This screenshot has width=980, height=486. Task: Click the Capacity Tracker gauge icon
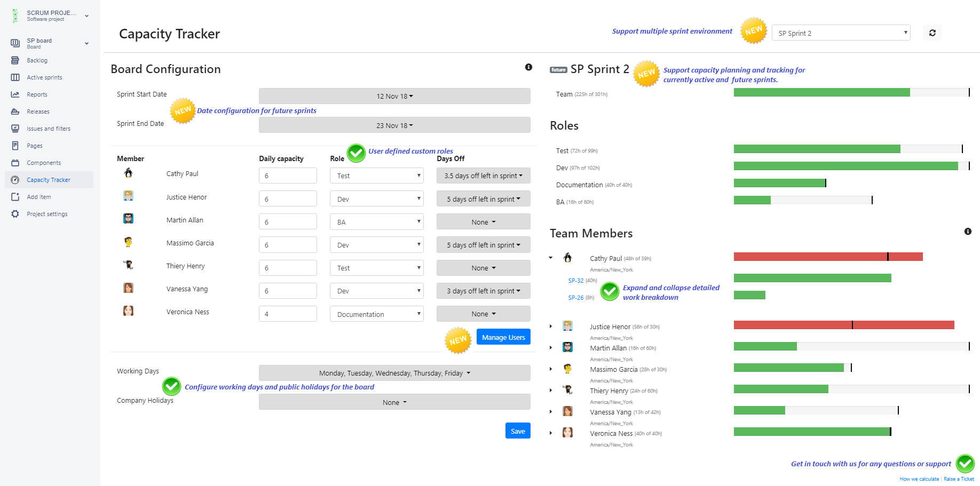pyautogui.click(x=15, y=180)
